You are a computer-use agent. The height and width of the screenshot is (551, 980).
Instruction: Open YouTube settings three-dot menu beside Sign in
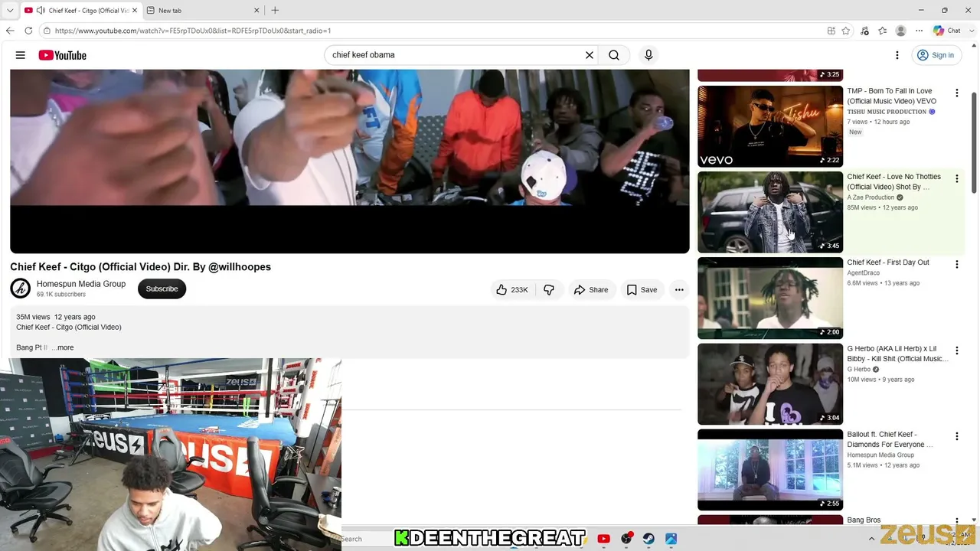click(897, 55)
